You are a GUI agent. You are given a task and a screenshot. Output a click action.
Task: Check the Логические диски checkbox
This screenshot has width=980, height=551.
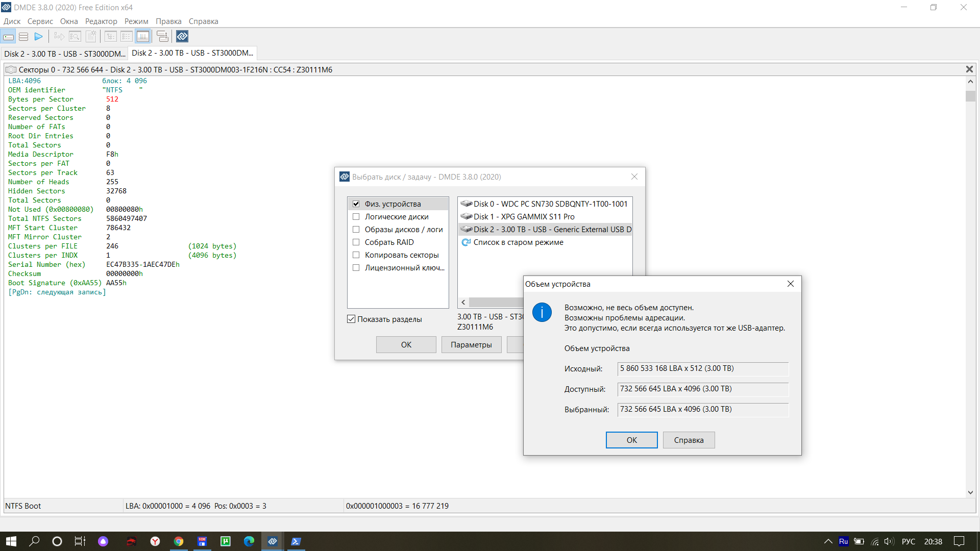[x=356, y=217]
